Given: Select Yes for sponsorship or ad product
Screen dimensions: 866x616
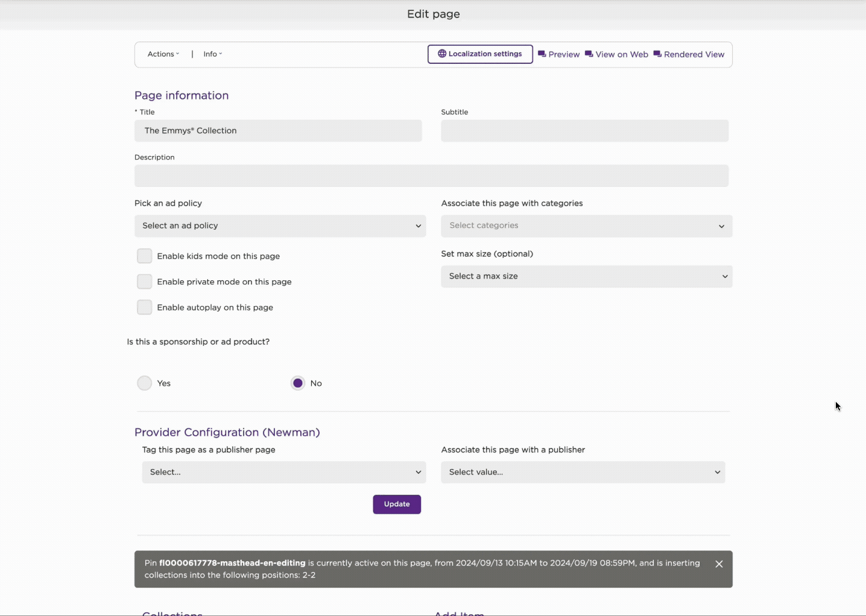Looking at the screenshot, I should [144, 383].
